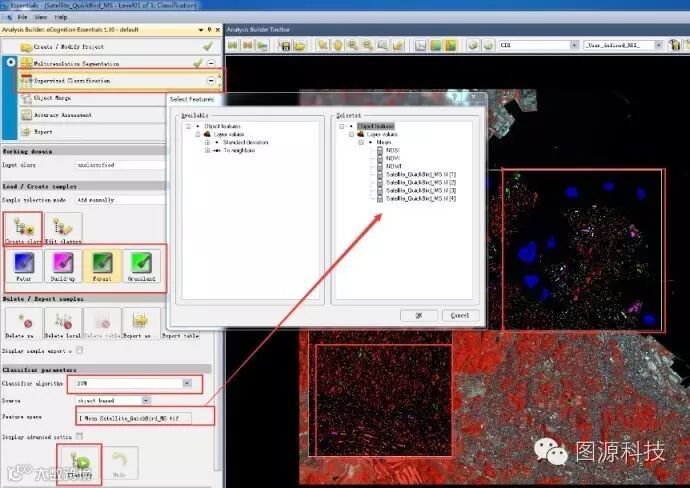Image resolution: width=690 pixels, height=488 pixels.
Task: Toggle Display sample export checkbox
Action: point(79,350)
